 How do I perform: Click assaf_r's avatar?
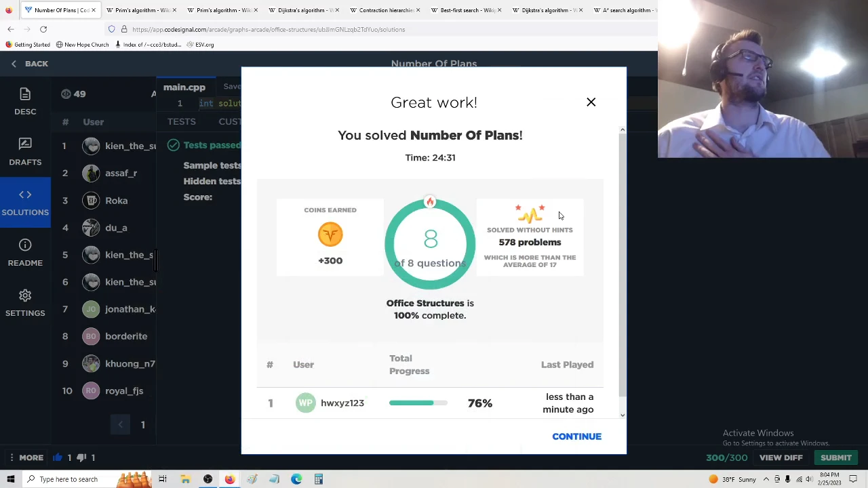tap(91, 173)
